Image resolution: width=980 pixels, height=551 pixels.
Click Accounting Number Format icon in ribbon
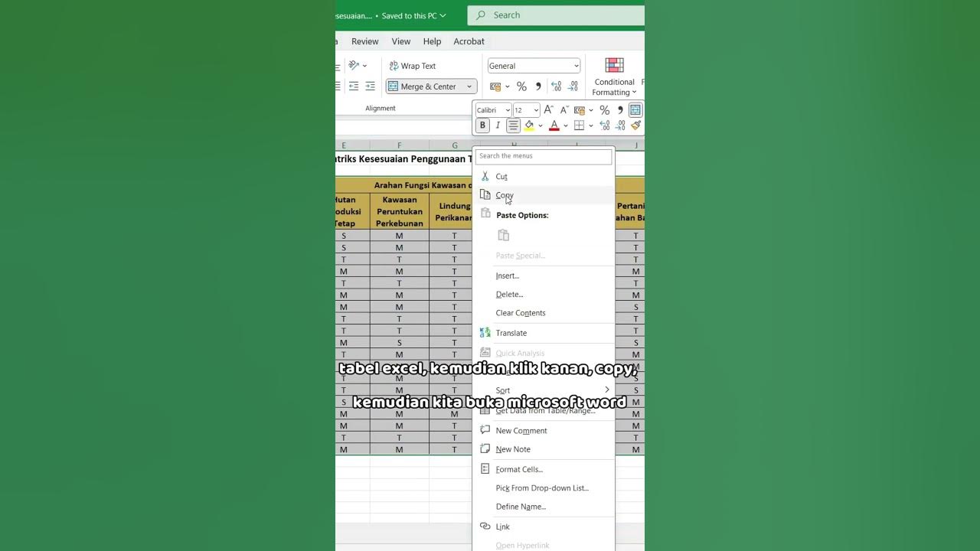pyautogui.click(x=495, y=86)
